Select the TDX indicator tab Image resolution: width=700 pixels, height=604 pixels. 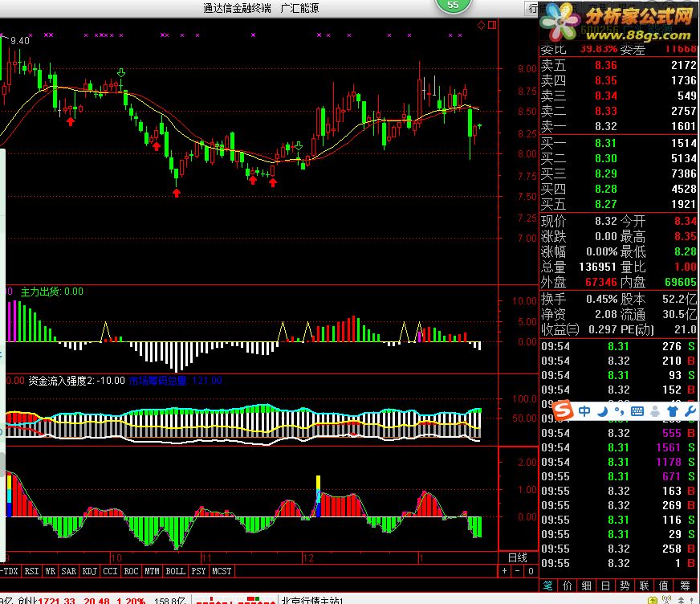pos(10,571)
